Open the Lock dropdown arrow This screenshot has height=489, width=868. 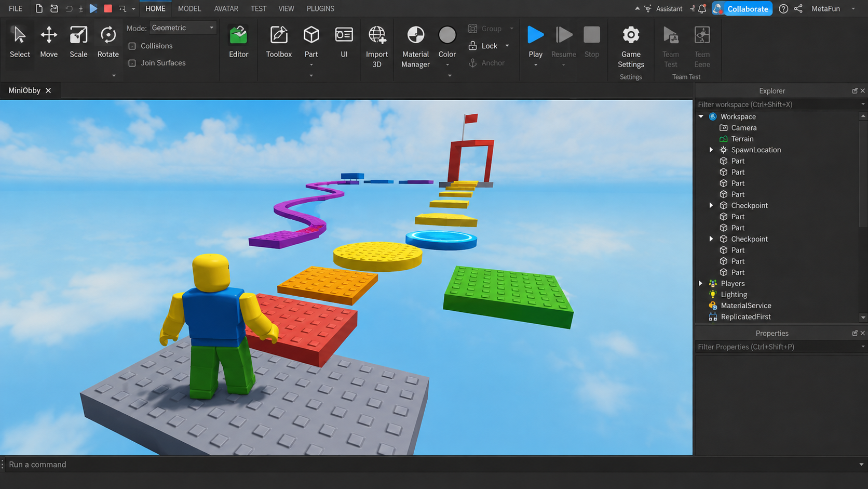[x=507, y=46]
